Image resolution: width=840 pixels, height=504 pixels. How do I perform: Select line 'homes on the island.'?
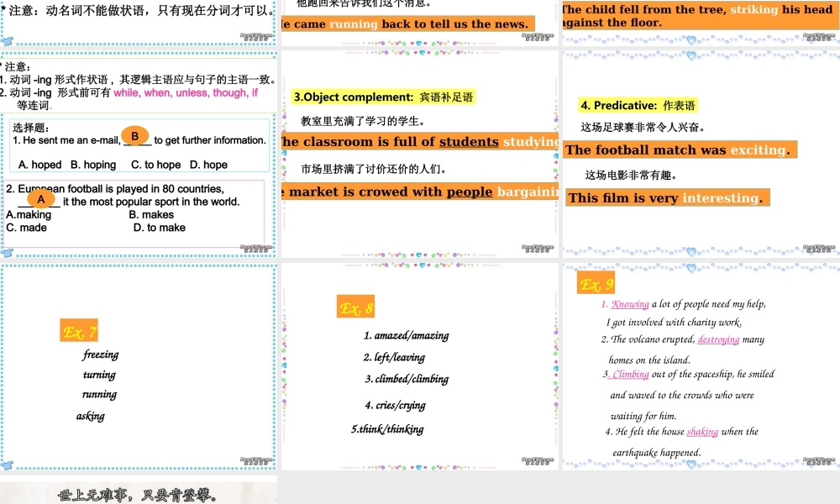[649, 360]
